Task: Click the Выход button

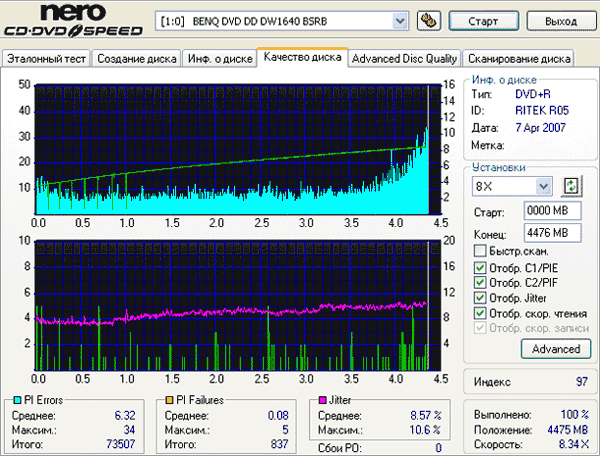Action: pos(561,21)
